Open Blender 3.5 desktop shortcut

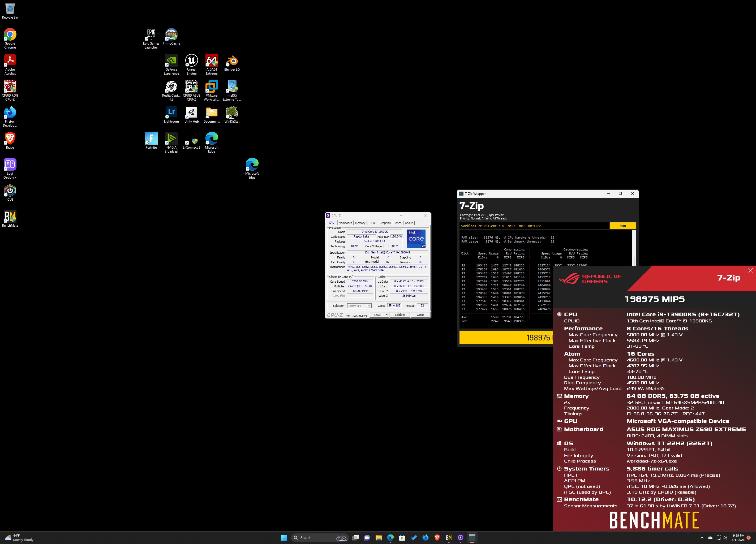232,63
